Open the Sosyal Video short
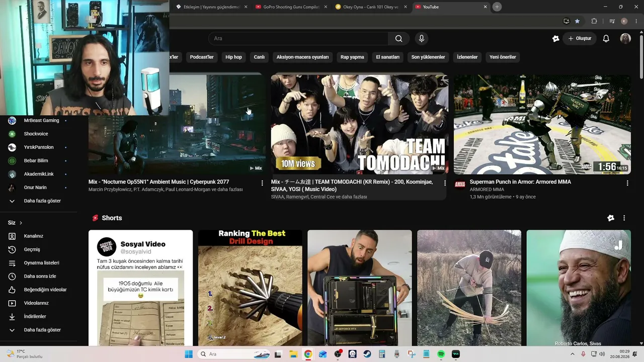The width and height of the screenshot is (644, 362). (x=141, y=288)
